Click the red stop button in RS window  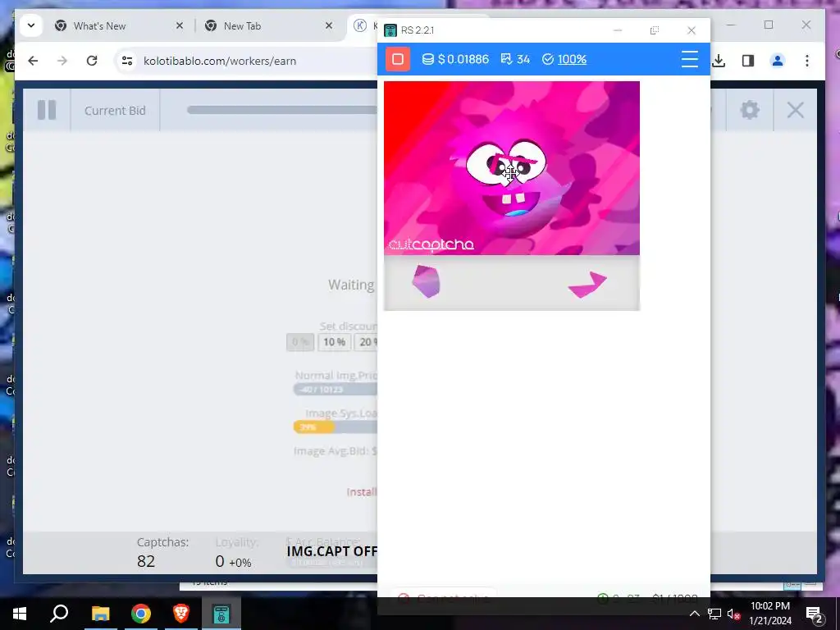398,59
